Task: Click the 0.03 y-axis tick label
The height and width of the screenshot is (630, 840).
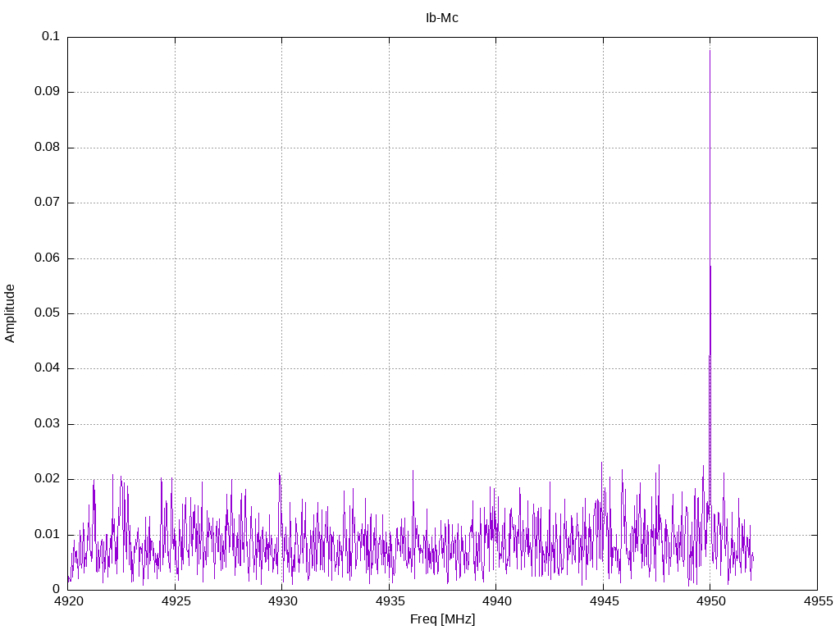Action: point(48,424)
